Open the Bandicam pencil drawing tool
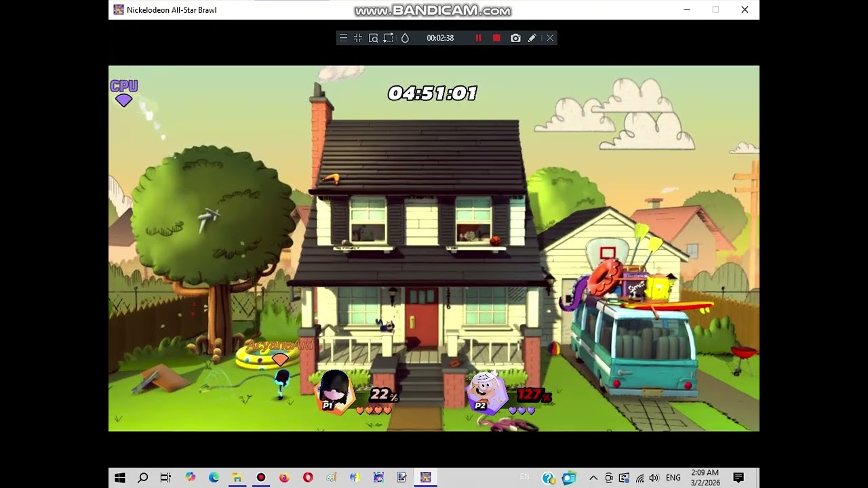This screenshot has width=868, height=488. click(x=532, y=38)
